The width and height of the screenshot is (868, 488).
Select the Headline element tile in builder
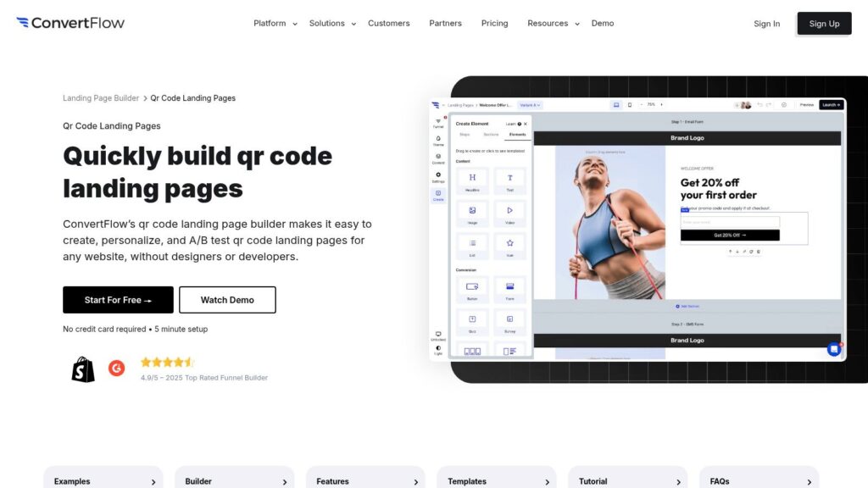472,180
